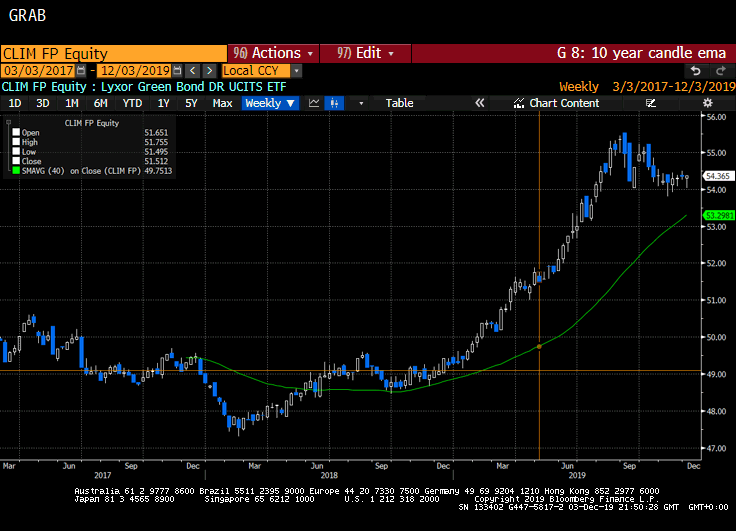Pin the legend box corner icon

coord(8,123)
